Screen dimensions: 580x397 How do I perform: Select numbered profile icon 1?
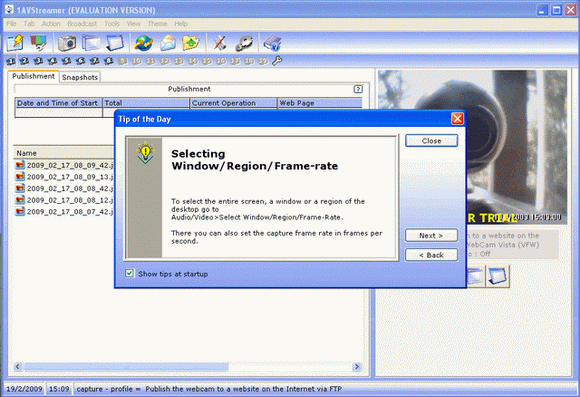[10, 61]
